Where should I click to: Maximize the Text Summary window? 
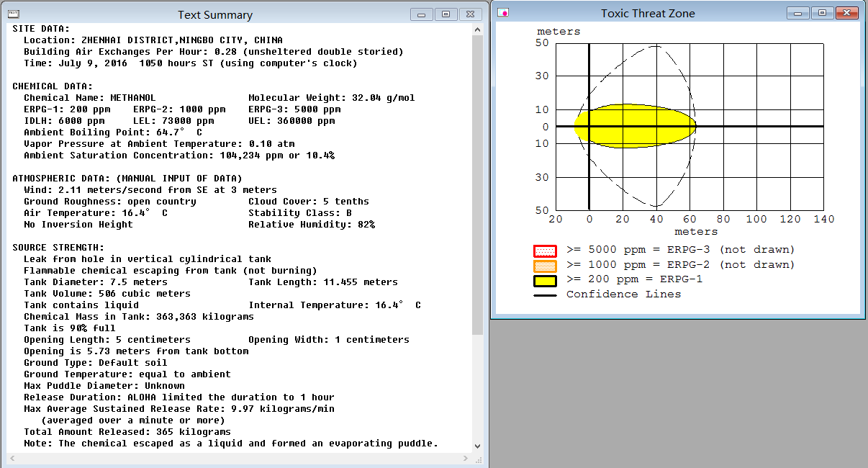446,14
